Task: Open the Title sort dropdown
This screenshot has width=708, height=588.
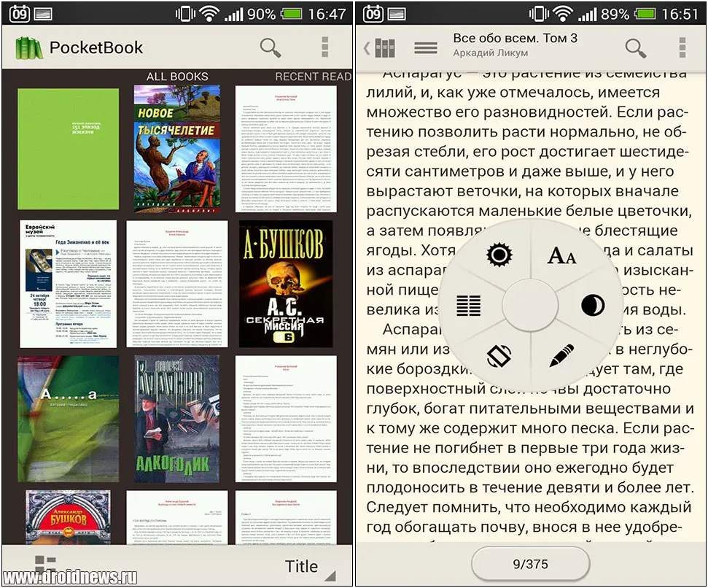Action: [309, 568]
